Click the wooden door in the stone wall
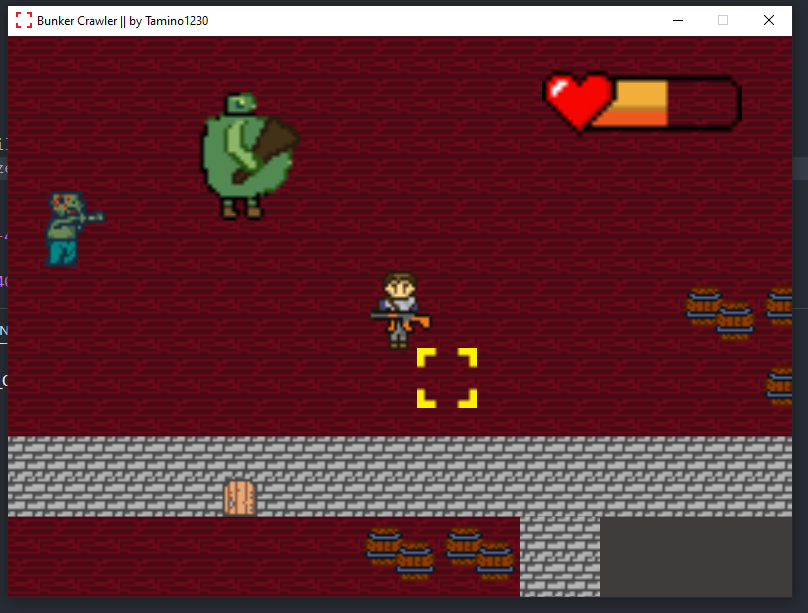The image size is (808, 613). point(240,497)
